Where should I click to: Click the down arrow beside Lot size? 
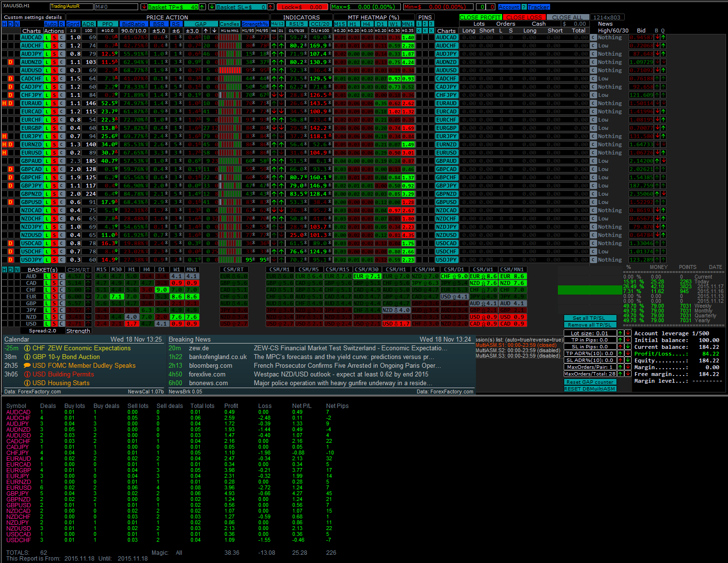[x=628, y=333]
